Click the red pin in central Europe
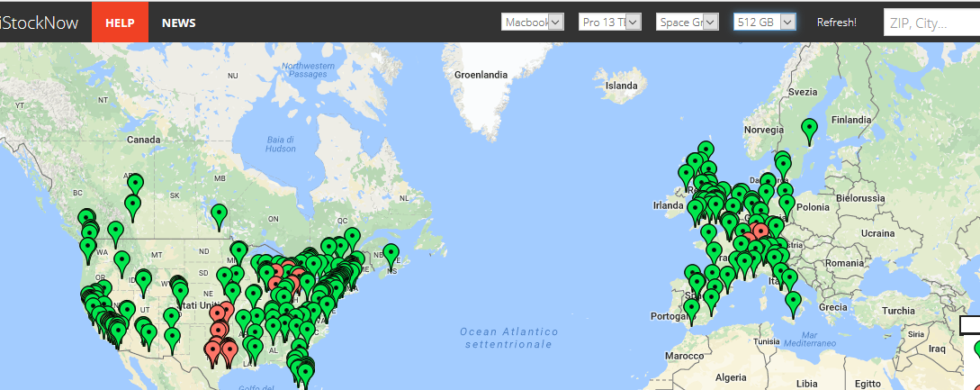The image size is (980, 390). click(x=760, y=231)
